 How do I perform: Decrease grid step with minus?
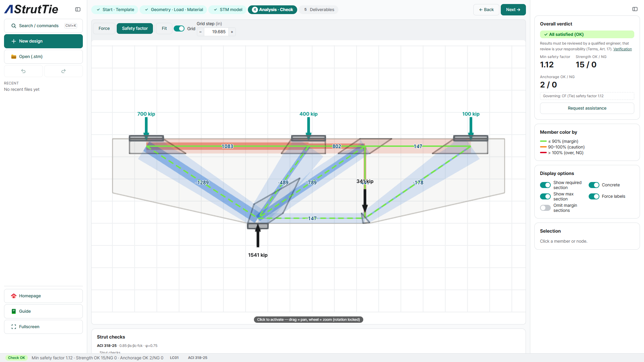(201, 32)
